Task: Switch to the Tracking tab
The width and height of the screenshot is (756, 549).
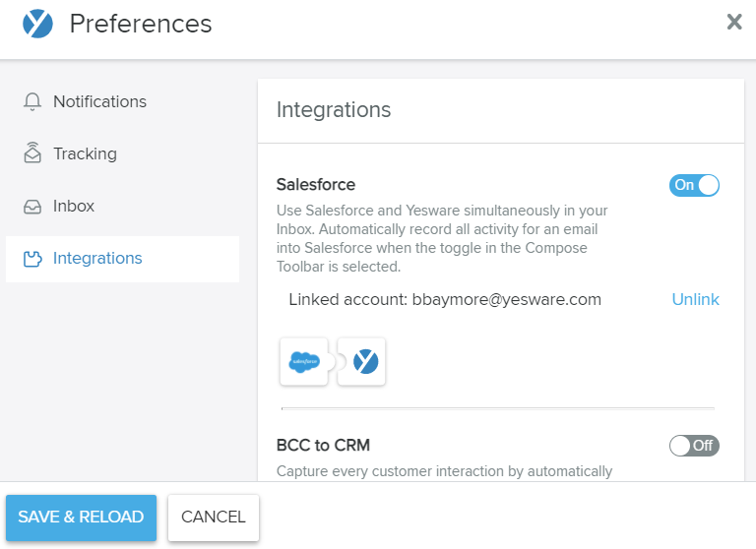Action: point(85,154)
